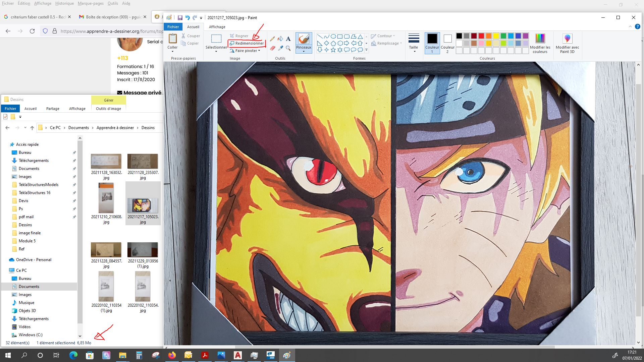Open Partage tab in Dessins explorer

[x=53, y=109]
